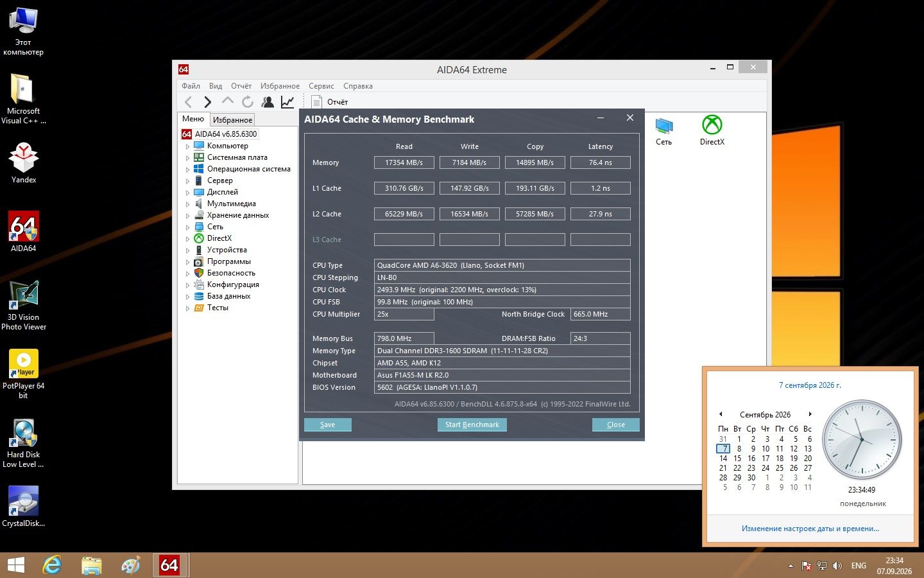Click the Back arrow in AIDA64 toolbar

(188, 101)
